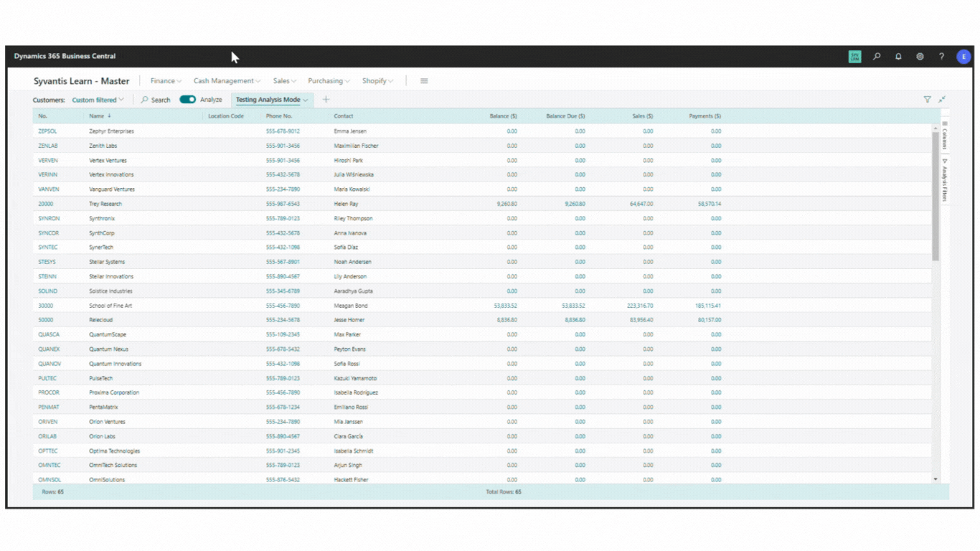The image size is (980, 551).
Task: Open the hamburger more-menu icon
Action: (x=424, y=81)
